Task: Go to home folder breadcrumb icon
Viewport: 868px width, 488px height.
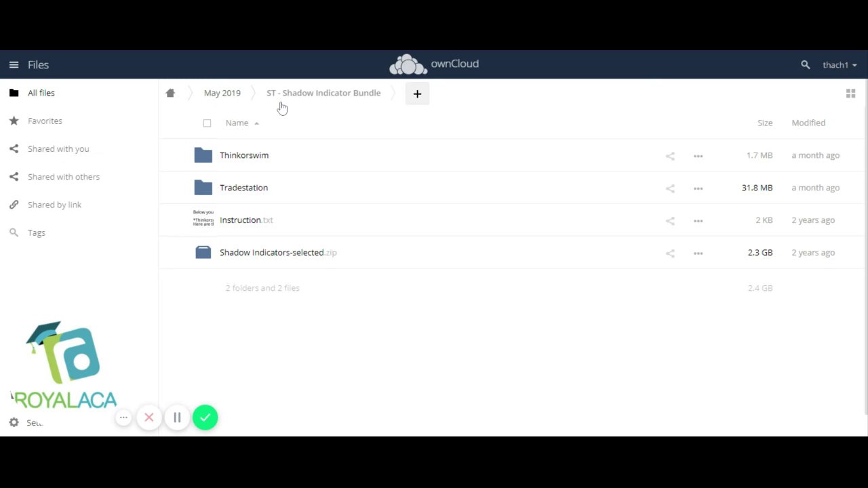Action: click(x=170, y=93)
